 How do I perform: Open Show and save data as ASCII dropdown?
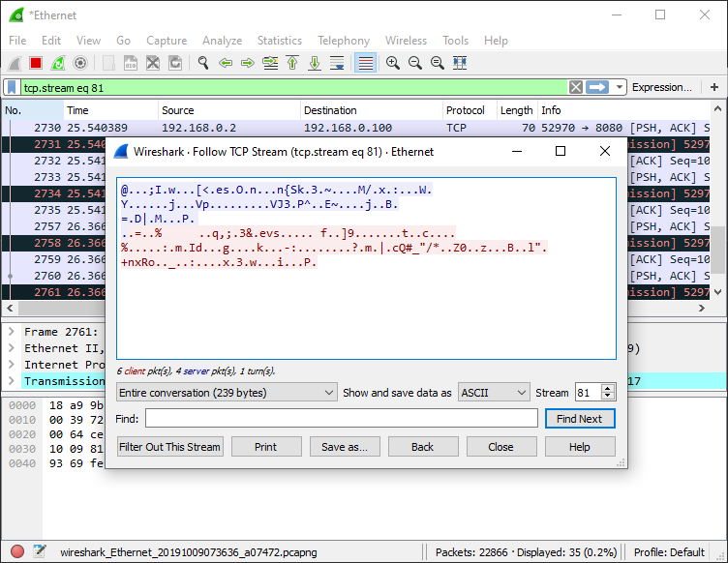click(494, 393)
